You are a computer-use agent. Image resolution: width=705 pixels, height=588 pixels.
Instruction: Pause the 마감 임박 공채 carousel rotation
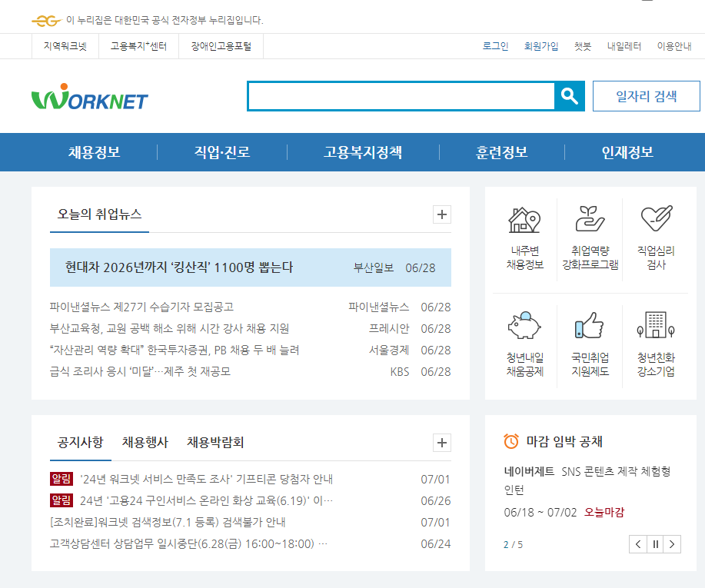tap(654, 543)
